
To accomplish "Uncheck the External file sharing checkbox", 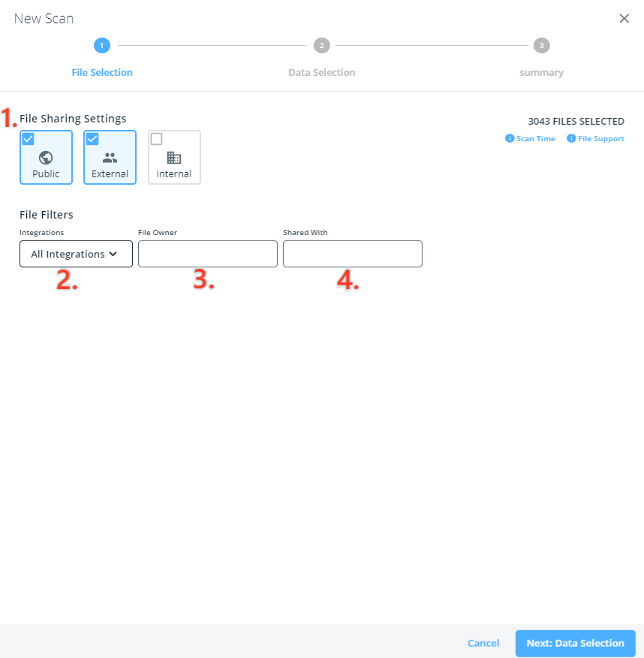I will tap(92, 138).
